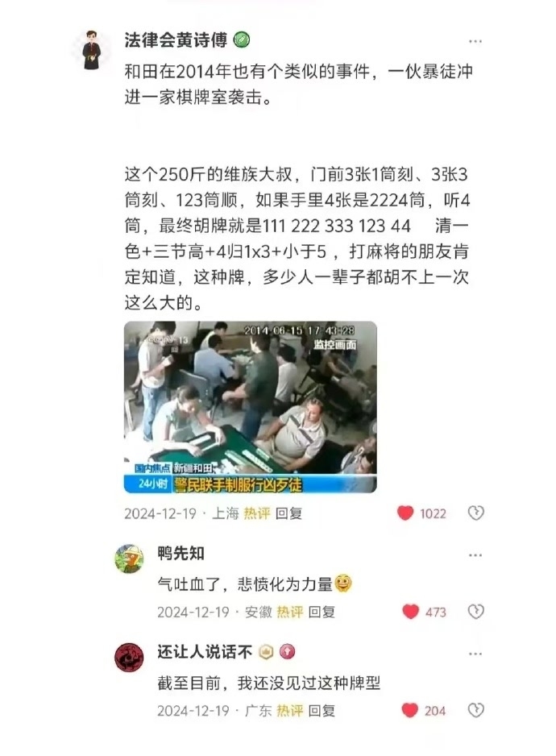Open 还让人说话不's avatar

pos(129,658)
